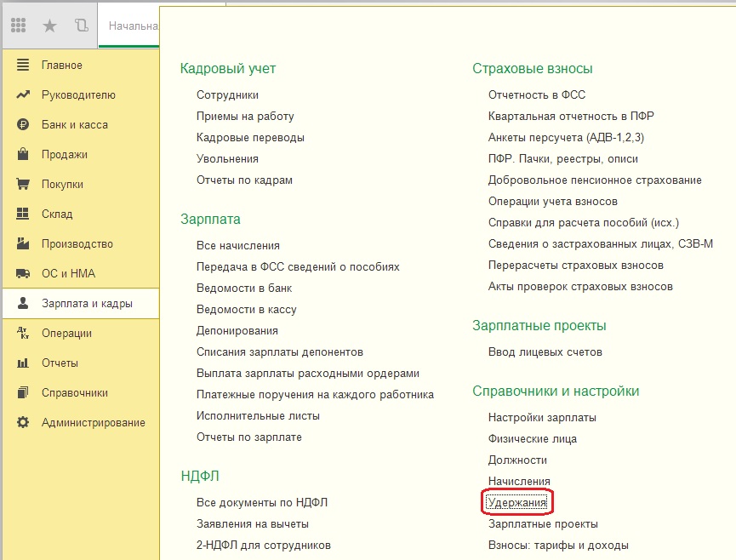
Task: Click the Операции Дт/Кт icon
Action: tap(22, 333)
